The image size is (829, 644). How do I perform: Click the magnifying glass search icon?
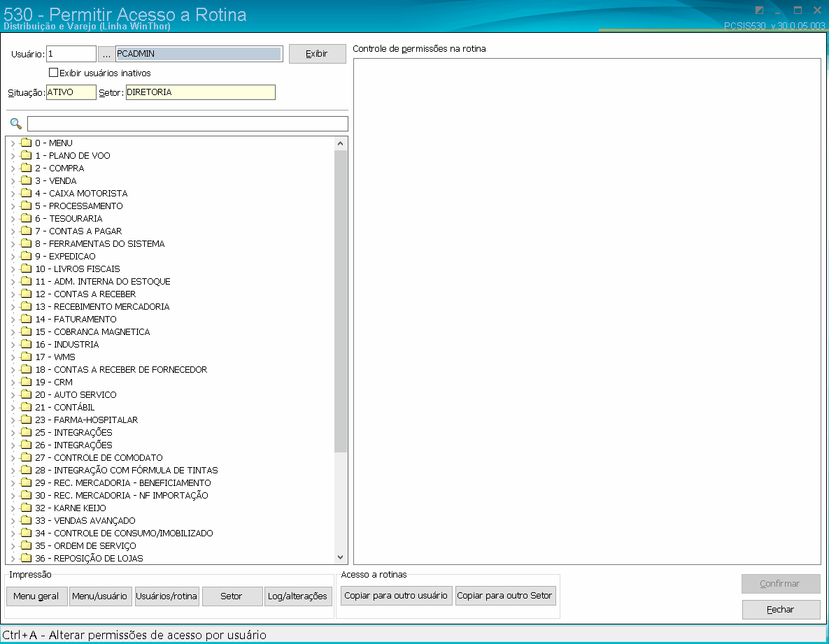(16, 124)
